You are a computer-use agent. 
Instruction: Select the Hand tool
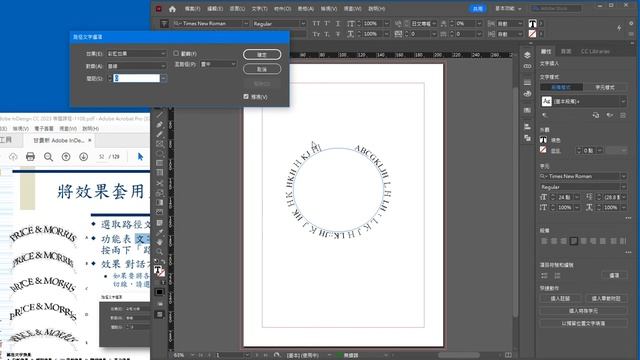[160, 242]
